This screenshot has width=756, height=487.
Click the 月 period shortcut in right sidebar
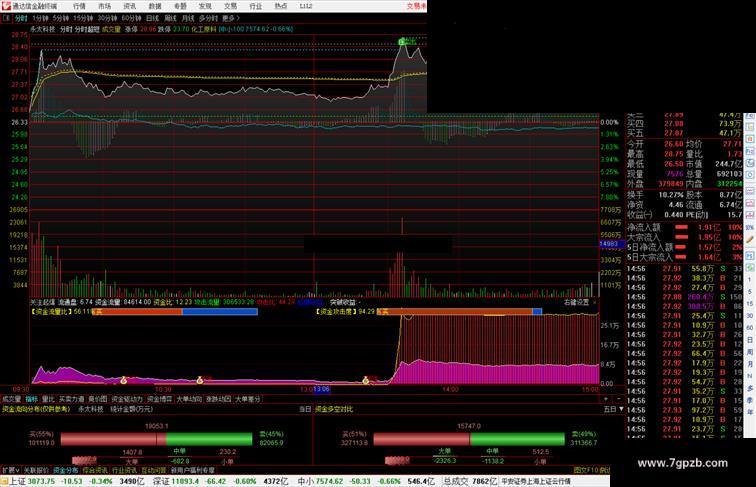pyautogui.click(x=750, y=364)
